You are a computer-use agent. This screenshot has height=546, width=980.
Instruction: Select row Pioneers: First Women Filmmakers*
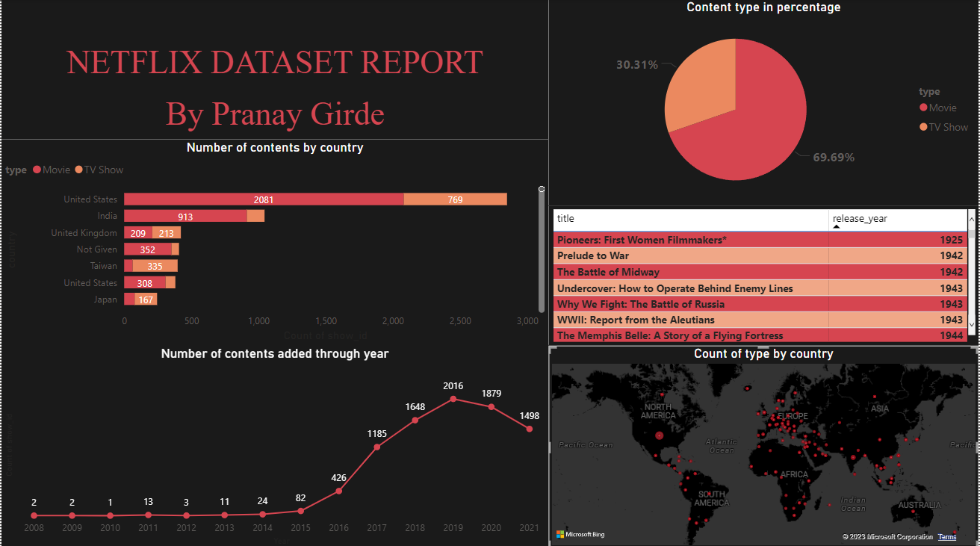pos(760,240)
